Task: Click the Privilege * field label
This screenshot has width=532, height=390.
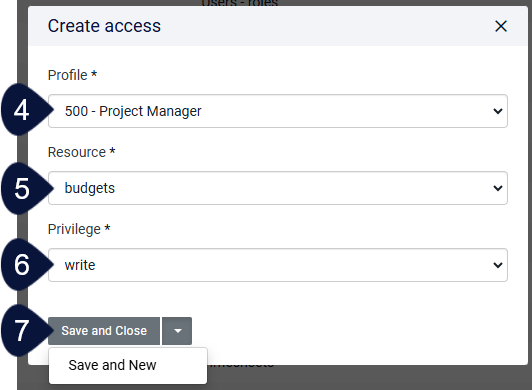Action: point(79,229)
